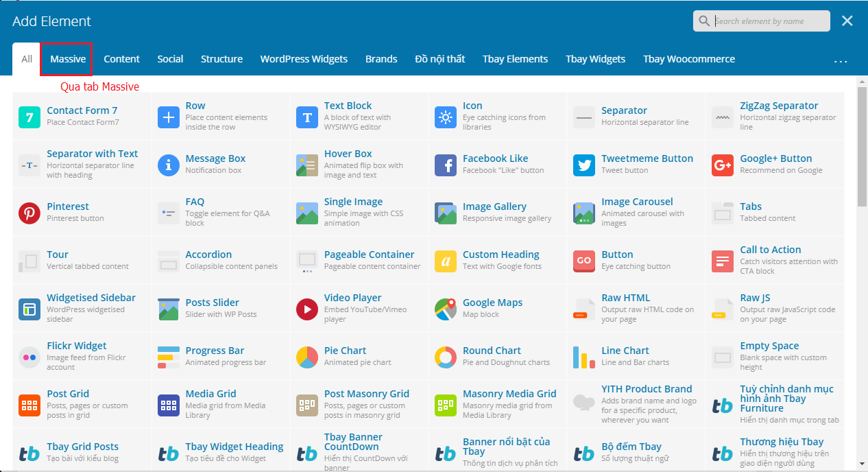Choose the Image Carousel icon
Screen dimensions: 868x472
pyautogui.click(x=584, y=213)
